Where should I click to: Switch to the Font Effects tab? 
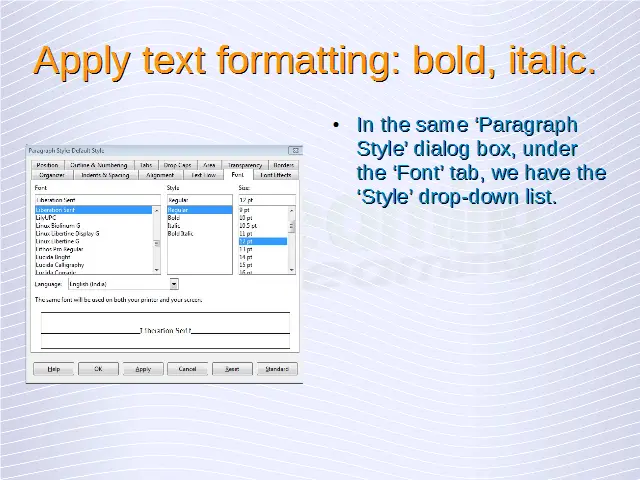click(275, 175)
